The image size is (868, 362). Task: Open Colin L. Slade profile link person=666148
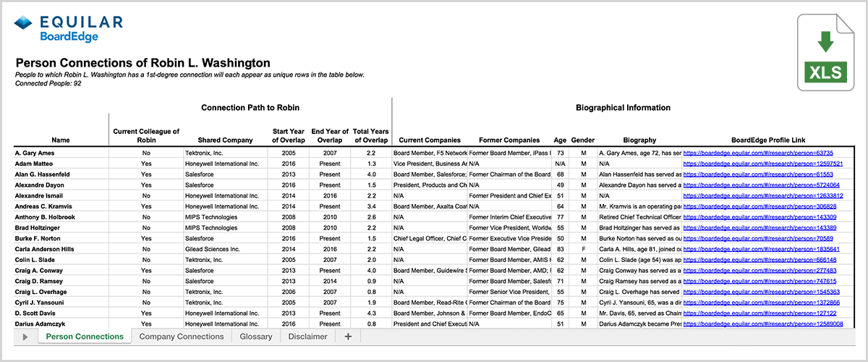[x=760, y=259]
